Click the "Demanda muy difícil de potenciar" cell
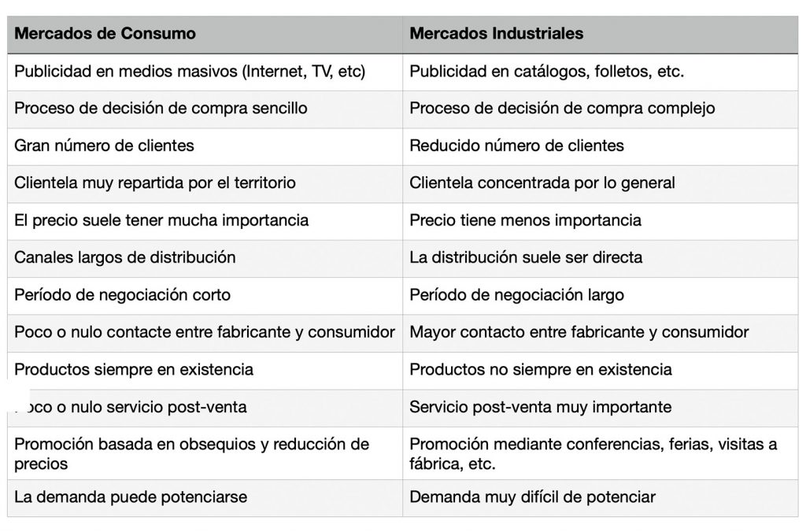806x532 pixels. (x=532, y=497)
